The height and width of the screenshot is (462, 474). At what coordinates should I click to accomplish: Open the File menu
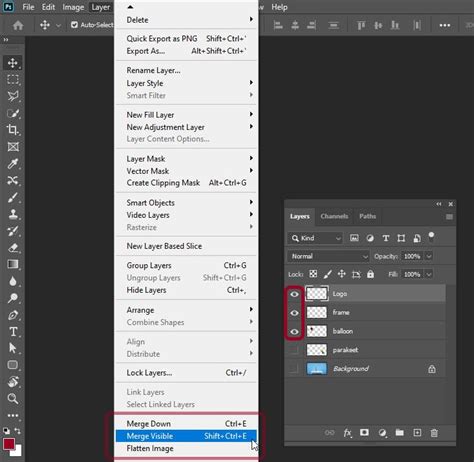tap(28, 7)
